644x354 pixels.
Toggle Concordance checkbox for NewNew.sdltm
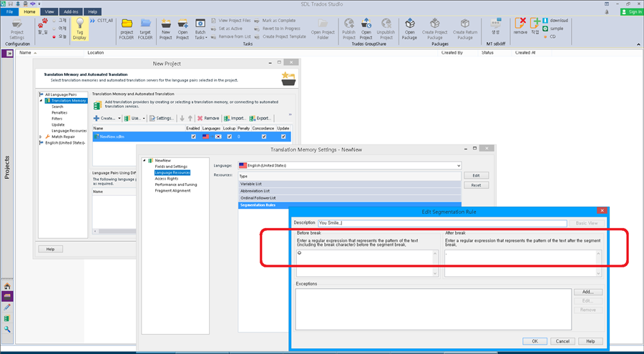(263, 137)
